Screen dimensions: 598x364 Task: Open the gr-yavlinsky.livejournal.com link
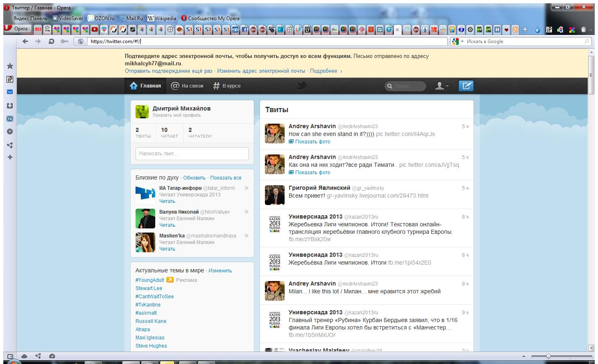377,196
